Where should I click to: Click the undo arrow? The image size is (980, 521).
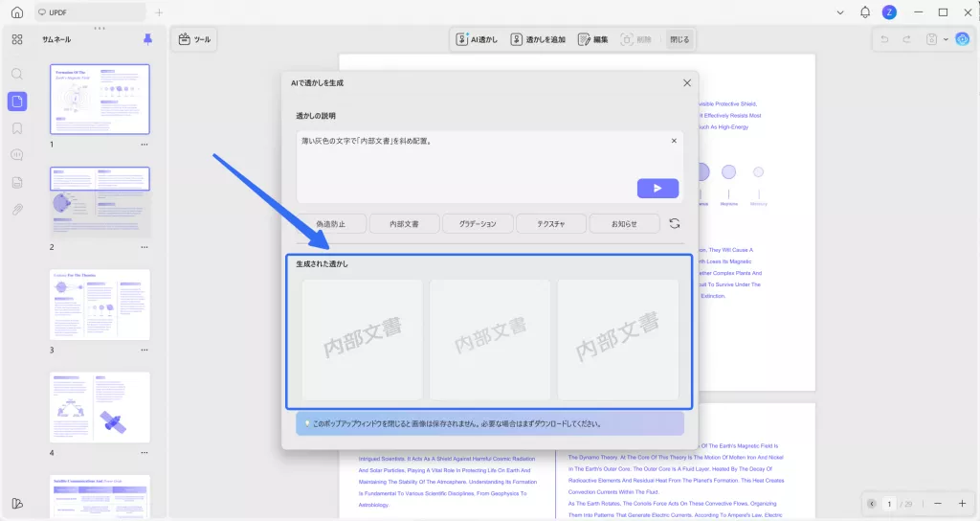coord(884,39)
